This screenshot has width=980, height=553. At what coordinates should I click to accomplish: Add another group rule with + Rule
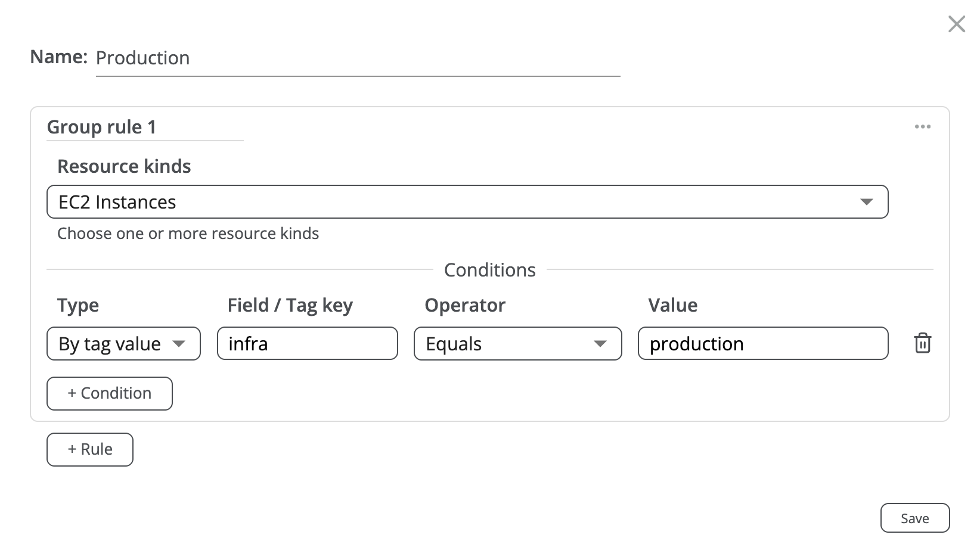point(90,449)
